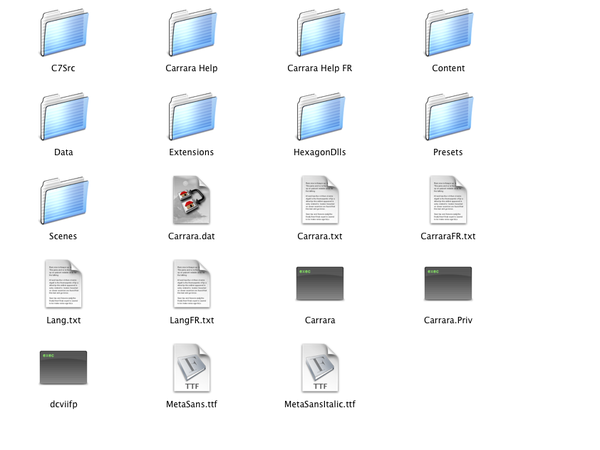This screenshot has height=450, width=600.
Task: Click the MetaSans.ttf file name
Action: (191, 404)
